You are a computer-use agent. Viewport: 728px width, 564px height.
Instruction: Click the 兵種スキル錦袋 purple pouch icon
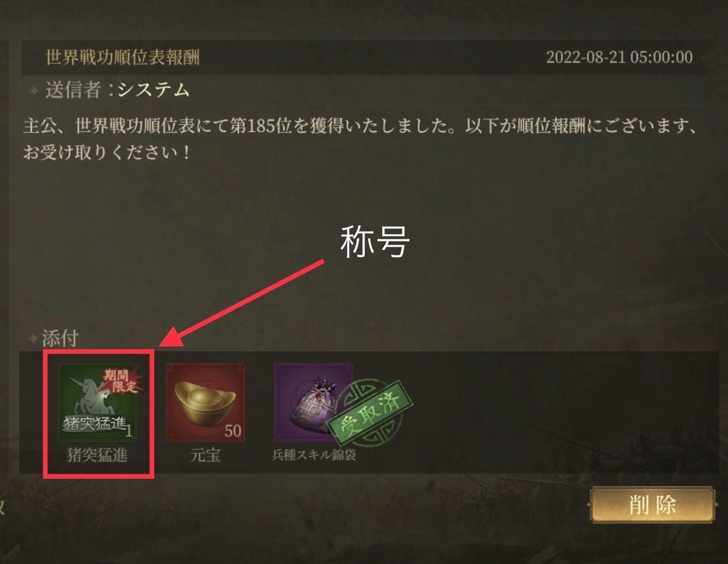tap(313, 403)
